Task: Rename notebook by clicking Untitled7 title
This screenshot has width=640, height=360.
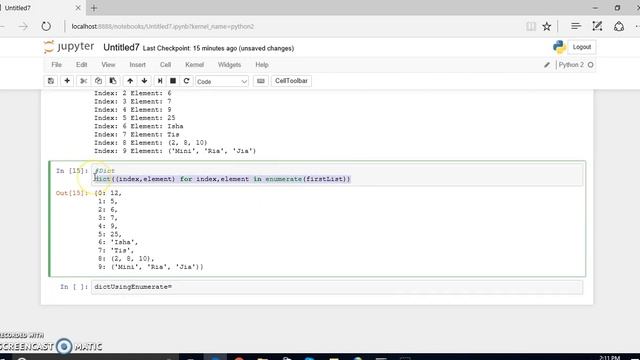Action: [121, 48]
